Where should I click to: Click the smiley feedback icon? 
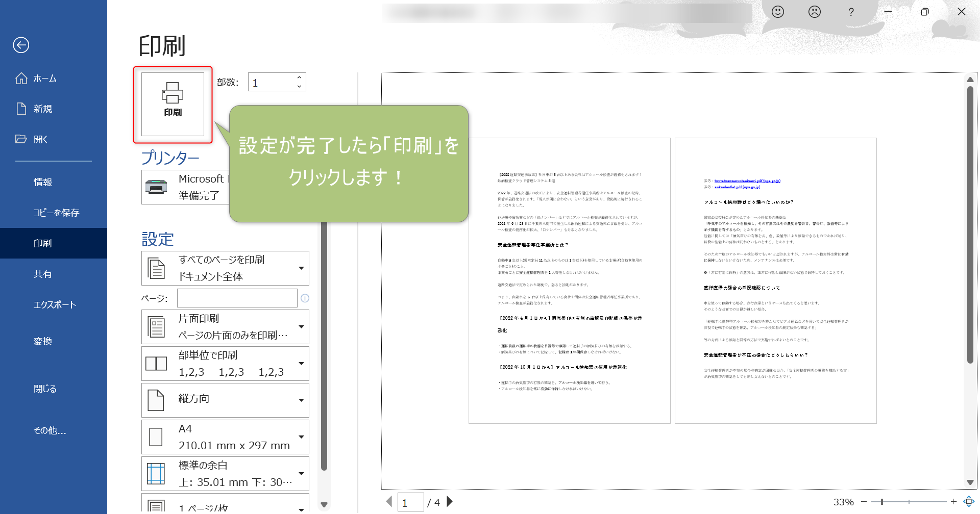tap(778, 11)
